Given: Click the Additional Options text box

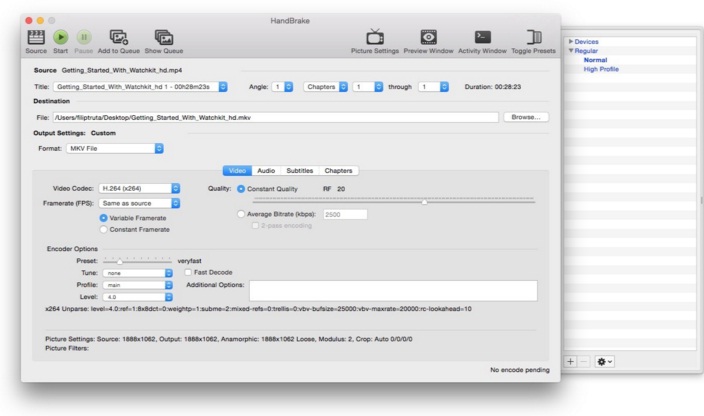Looking at the screenshot, I should coord(393,291).
